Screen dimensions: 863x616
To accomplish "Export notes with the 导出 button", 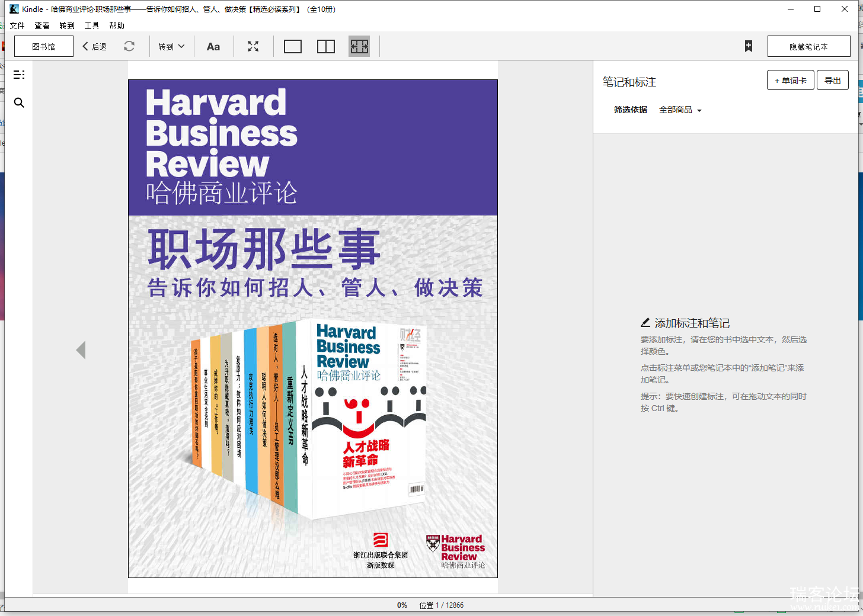I will point(833,80).
